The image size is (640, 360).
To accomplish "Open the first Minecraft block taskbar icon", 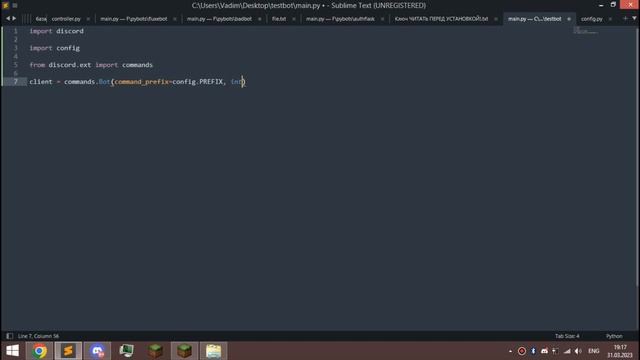I will tap(155, 351).
